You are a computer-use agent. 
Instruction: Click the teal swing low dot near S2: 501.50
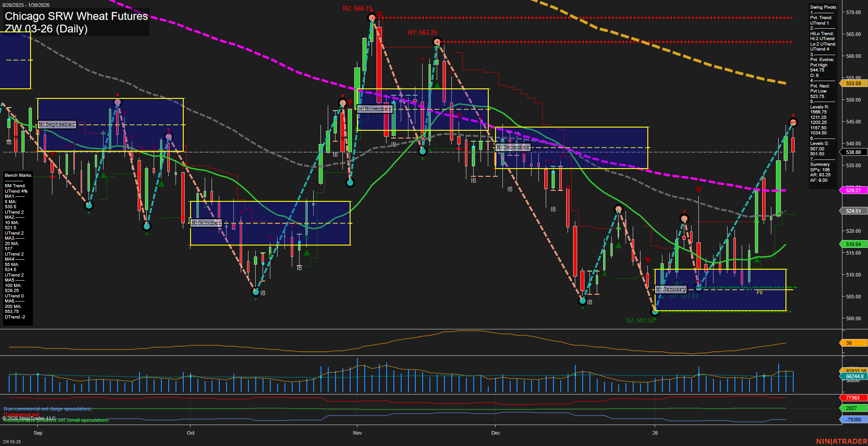pyautogui.click(x=655, y=312)
